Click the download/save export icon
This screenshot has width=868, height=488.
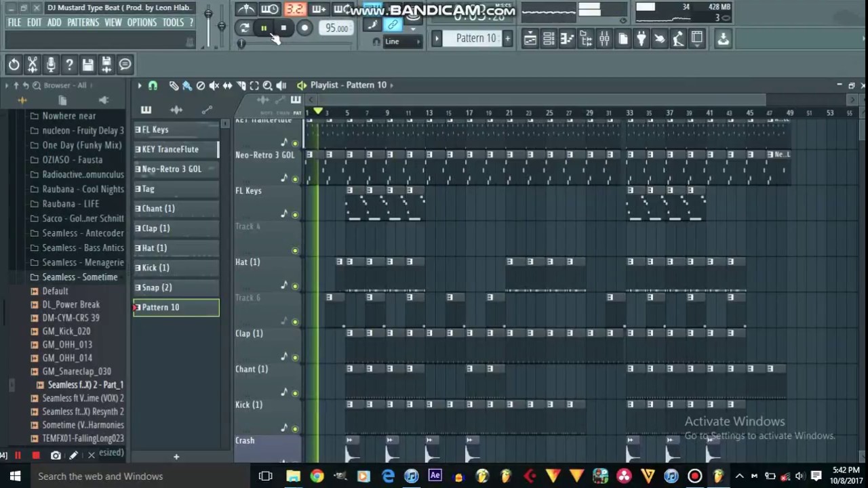pyautogui.click(x=724, y=39)
